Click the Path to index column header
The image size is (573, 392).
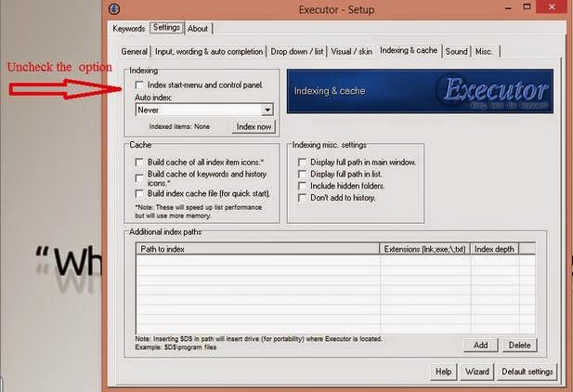pos(258,249)
